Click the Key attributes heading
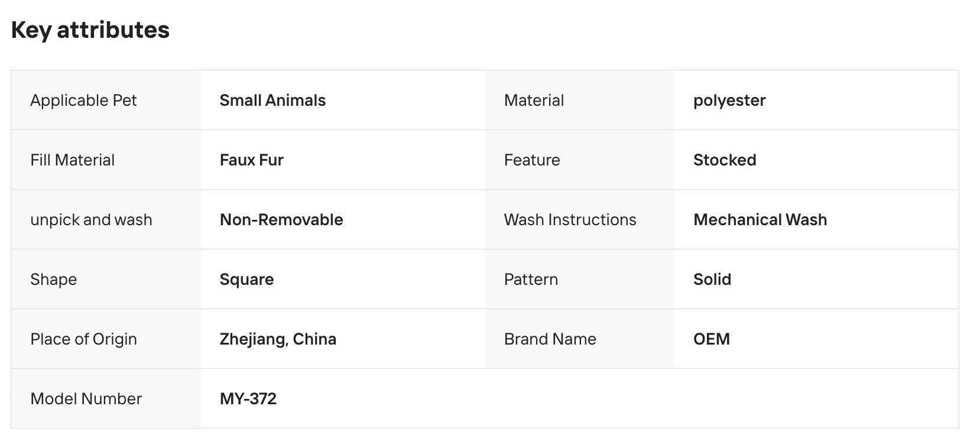The width and height of the screenshot is (980, 448). 90,30
